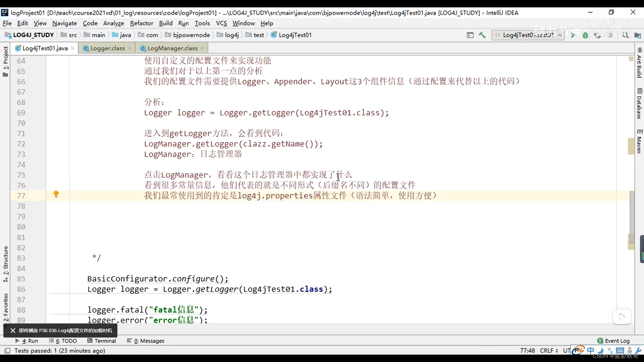Open the 4: Run tool window

tap(27, 341)
